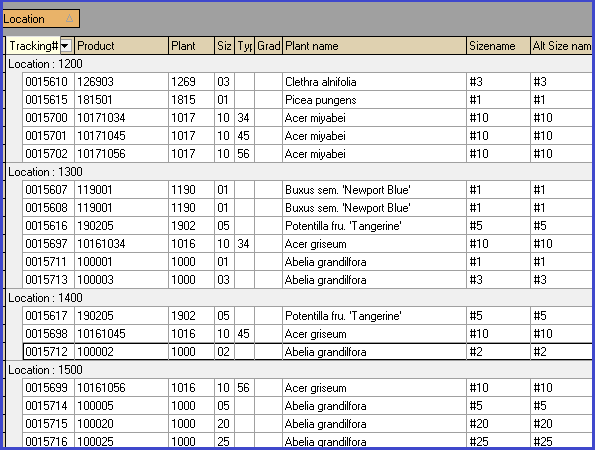Sort by Product column header
Image resolution: width=595 pixels, height=450 pixels.
121,46
